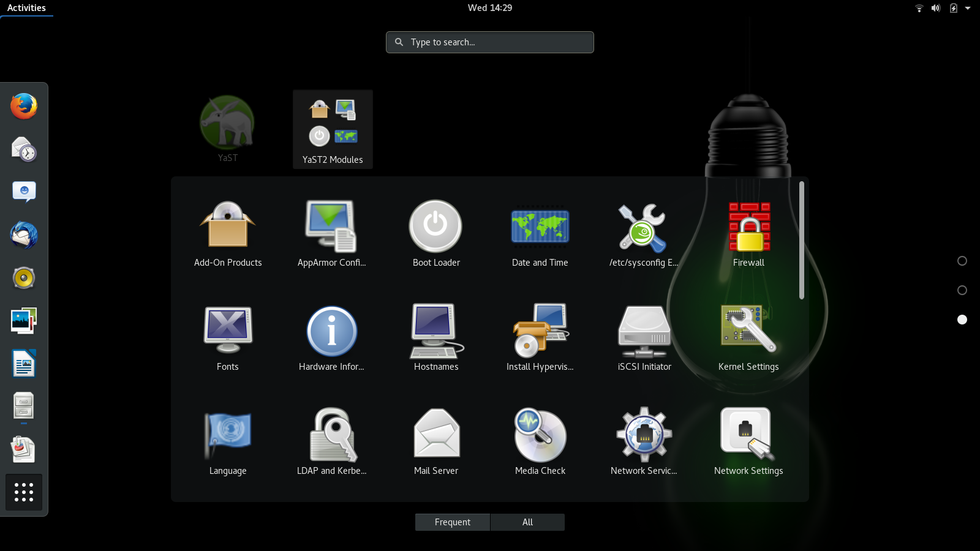Open Date and Time module
This screenshot has height=551, width=980.
[x=540, y=234]
